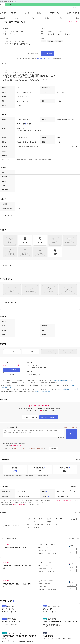This screenshot has height=644, width=80.
Task: Click 고용24 입사지원 button below job title
Action: coord(47,54)
